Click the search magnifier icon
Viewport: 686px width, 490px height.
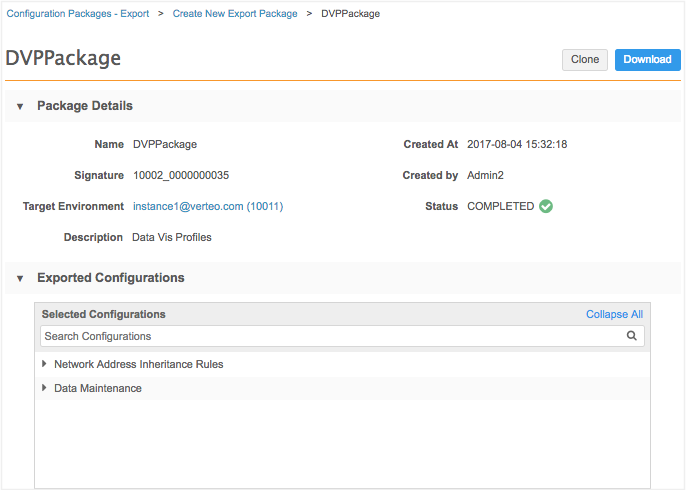[x=631, y=337]
